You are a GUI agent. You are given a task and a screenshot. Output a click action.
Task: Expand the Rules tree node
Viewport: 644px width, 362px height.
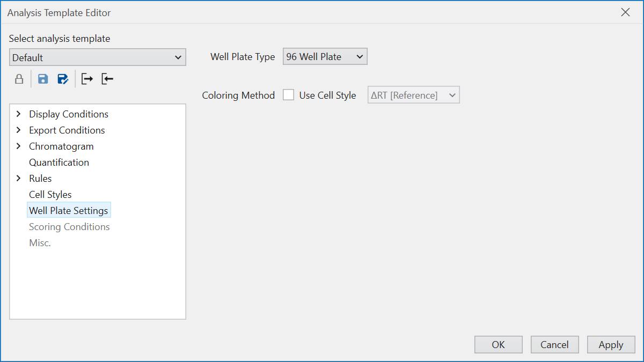pos(19,179)
